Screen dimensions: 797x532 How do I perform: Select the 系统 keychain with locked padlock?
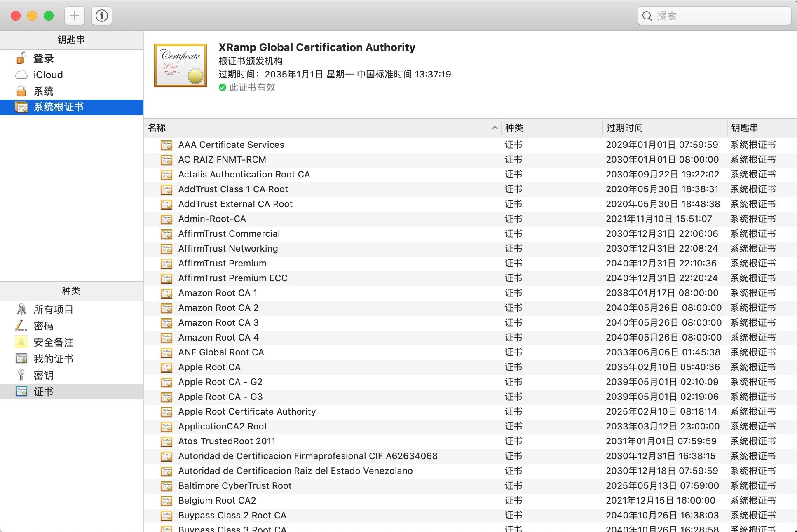pos(43,91)
